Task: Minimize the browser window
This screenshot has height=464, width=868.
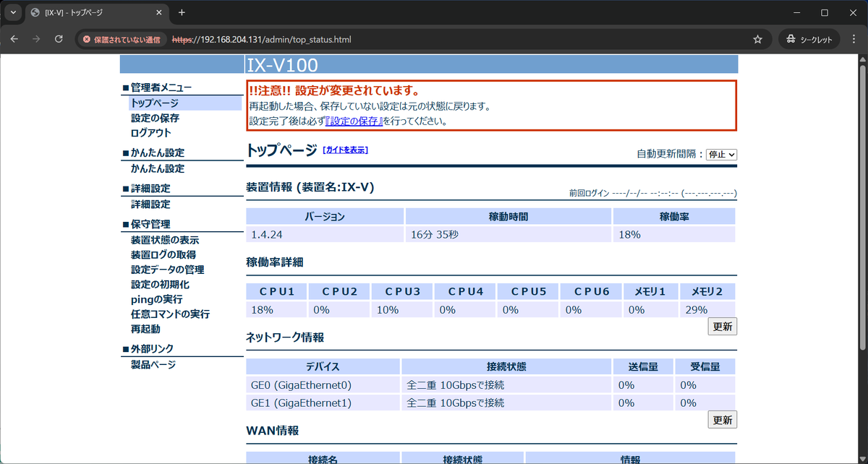Action: pyautogui.click(x=796, y=12)
